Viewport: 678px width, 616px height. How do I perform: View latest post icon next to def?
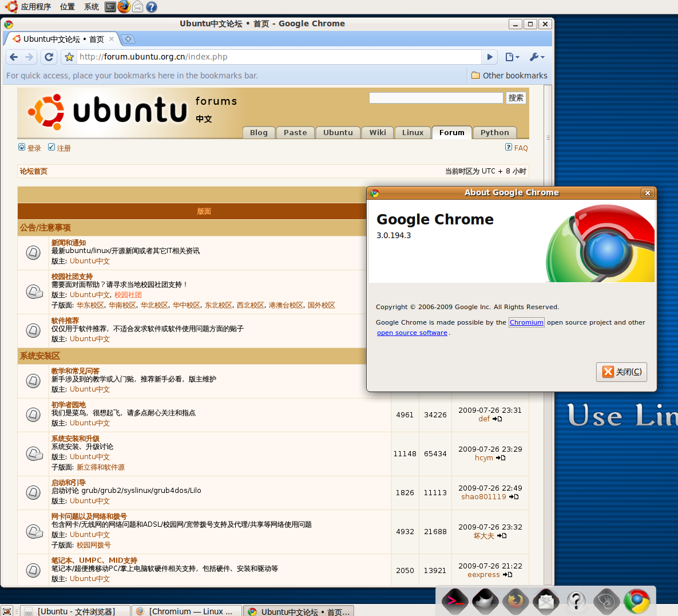coord(497,418)
